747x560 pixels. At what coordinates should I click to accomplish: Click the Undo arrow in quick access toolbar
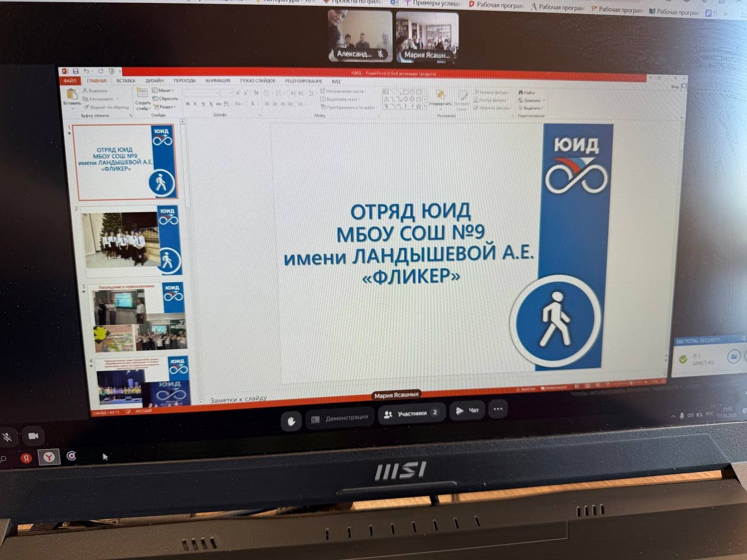(x=86, y=71)
